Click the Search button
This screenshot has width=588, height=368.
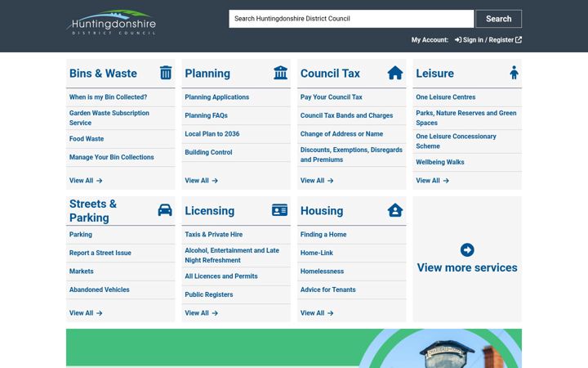499,19
